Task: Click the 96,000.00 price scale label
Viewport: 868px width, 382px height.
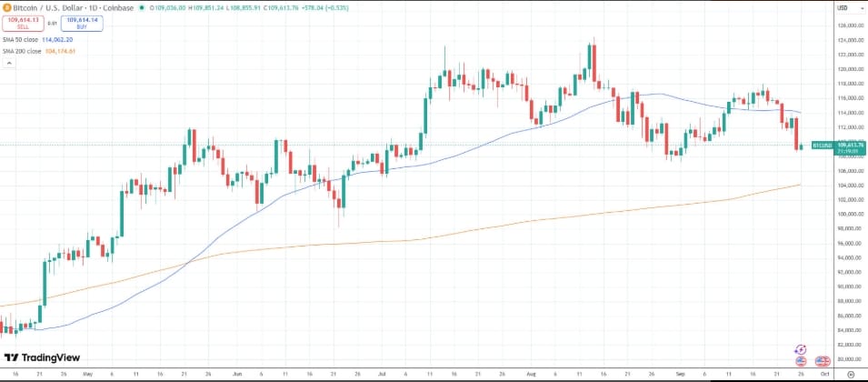Action: tap(850, 243)
